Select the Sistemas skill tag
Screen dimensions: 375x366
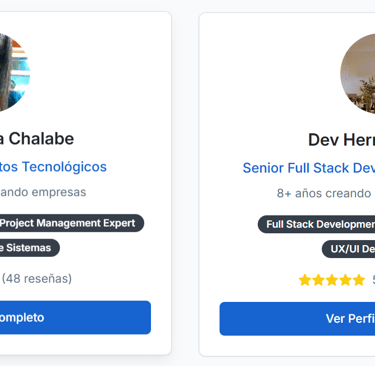click(x=30, y=248)
